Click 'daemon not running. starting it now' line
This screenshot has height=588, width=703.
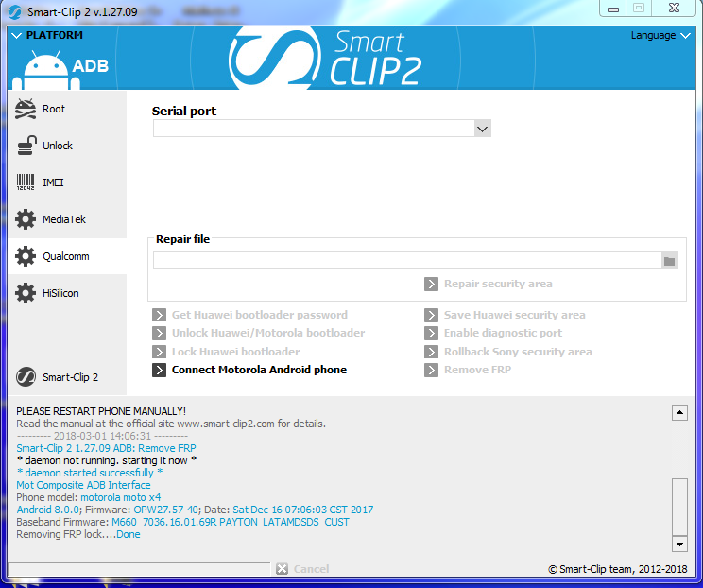[x=107, y=460]
